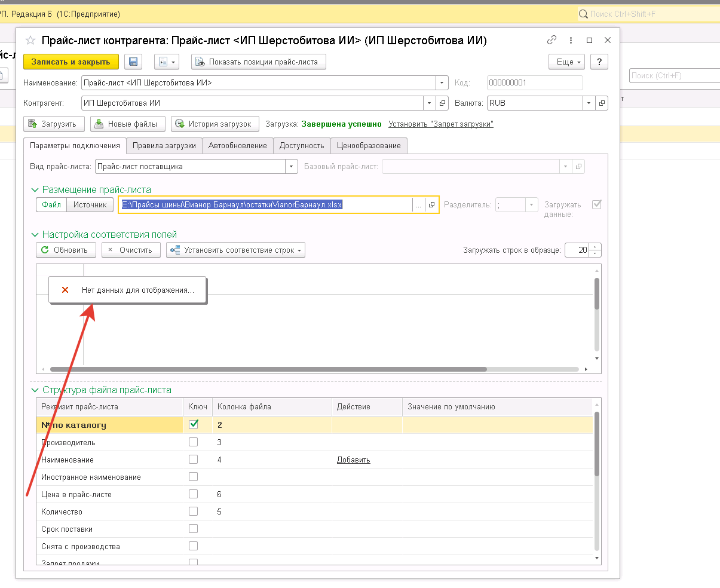This screenshot has width=720, height=588.
Task: Open the Контрагент field dropdown arrow
Action: [430, 103]
